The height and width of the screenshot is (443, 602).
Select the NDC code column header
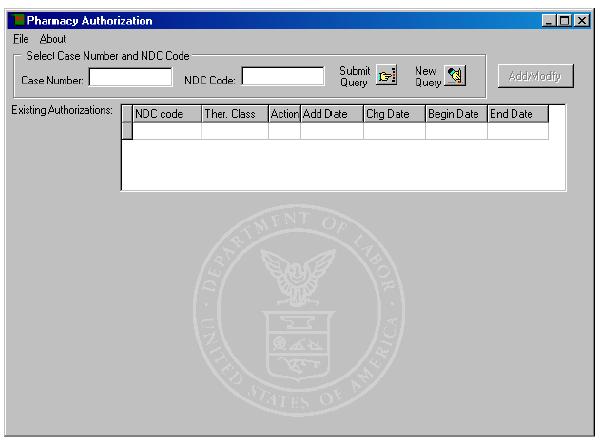click(166, 114)
